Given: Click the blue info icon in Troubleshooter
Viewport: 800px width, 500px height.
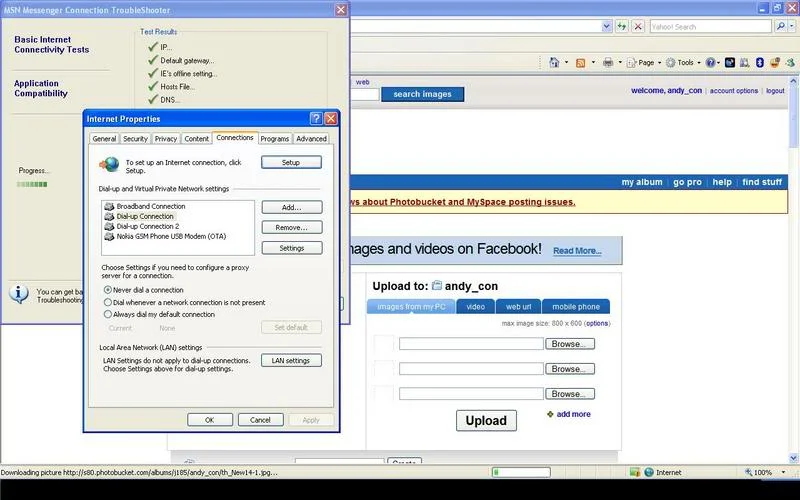Looking at the screenshot, I should click(19, 294).
